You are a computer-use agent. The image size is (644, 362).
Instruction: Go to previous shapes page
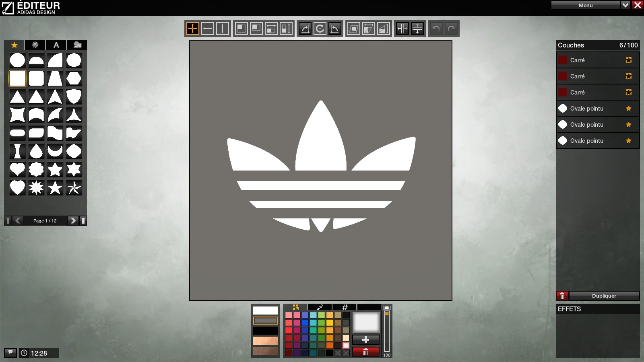coord(18,220)
